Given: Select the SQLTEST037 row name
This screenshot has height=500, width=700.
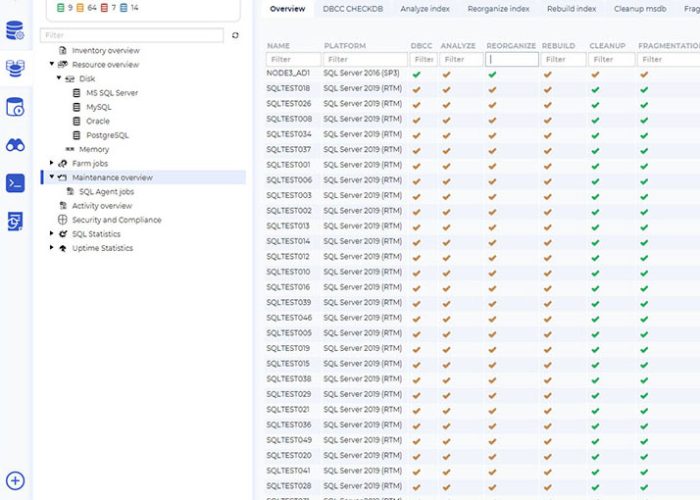Looking at the screenshot, I should tap(288, 150).
